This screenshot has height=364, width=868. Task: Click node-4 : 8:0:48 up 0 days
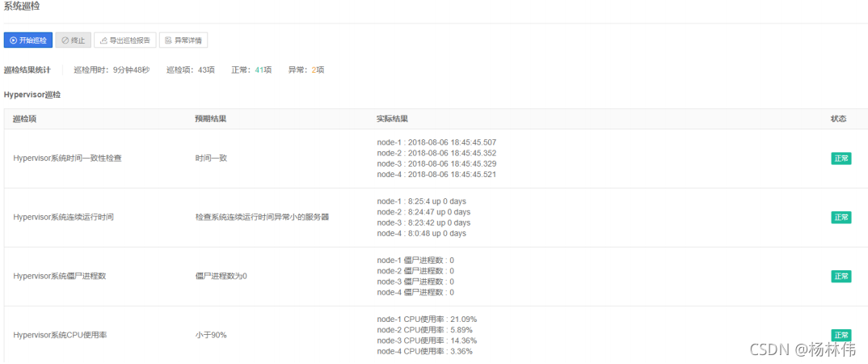pos(421,233)
